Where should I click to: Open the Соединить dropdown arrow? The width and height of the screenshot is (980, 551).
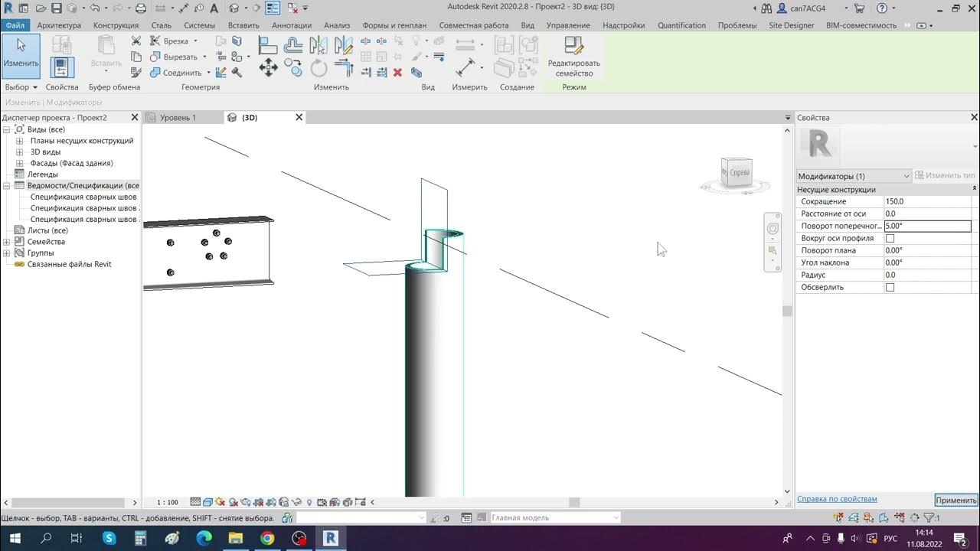pyautogui.click(x=209, y=73)
